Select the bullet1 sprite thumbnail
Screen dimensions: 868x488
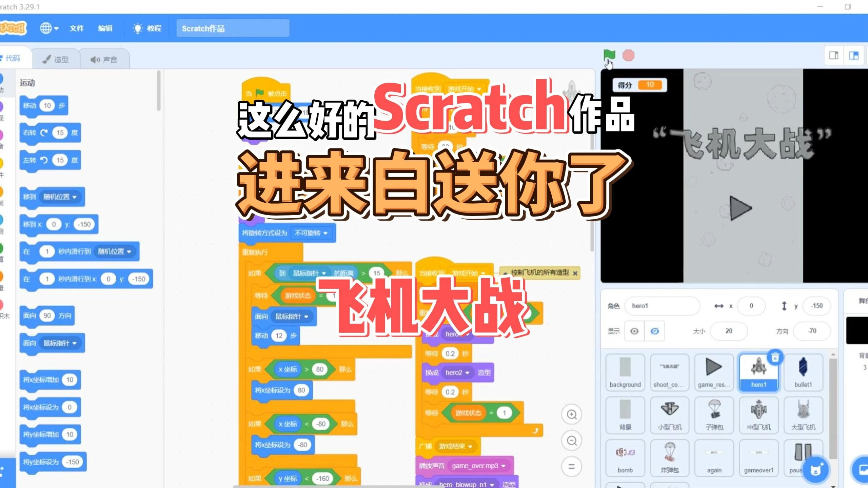[804, 371]
